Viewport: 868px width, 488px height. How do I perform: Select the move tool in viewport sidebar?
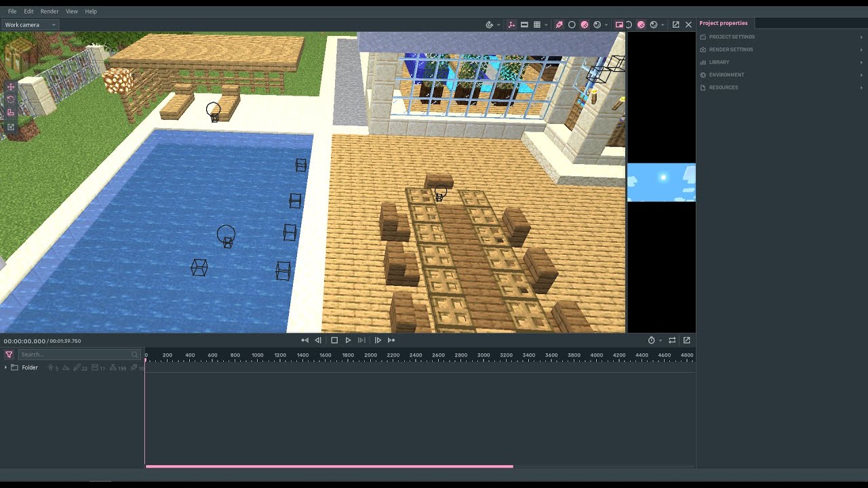11,87
